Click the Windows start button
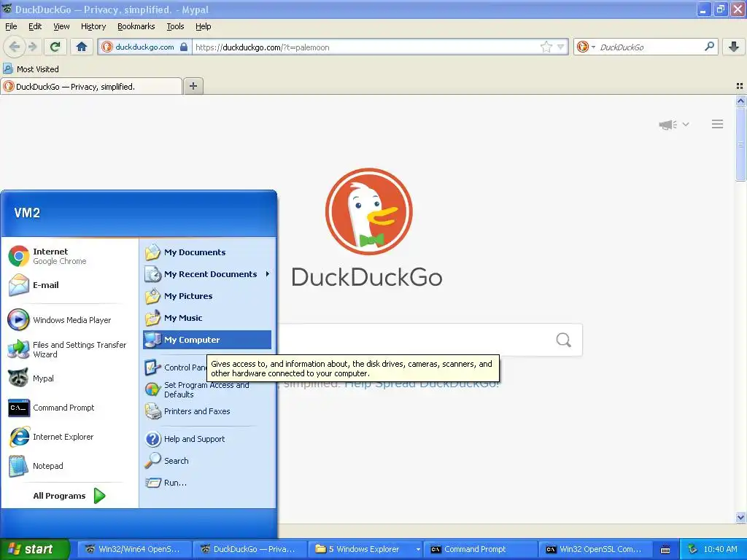 pos(34,549)
